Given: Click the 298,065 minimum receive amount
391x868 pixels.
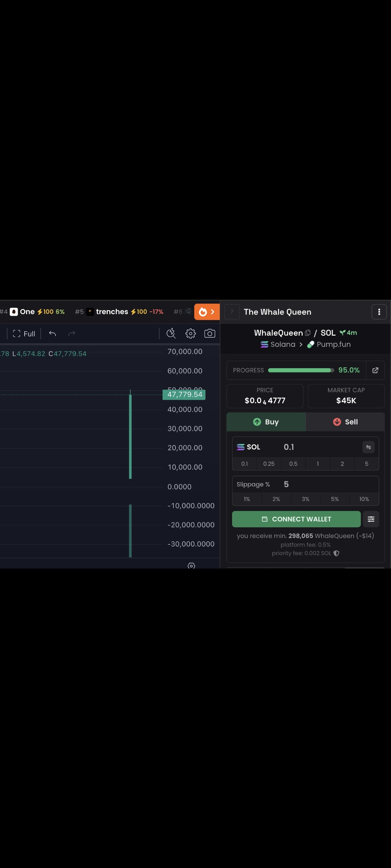Looking at the screenshot, I should pos(301,536).
